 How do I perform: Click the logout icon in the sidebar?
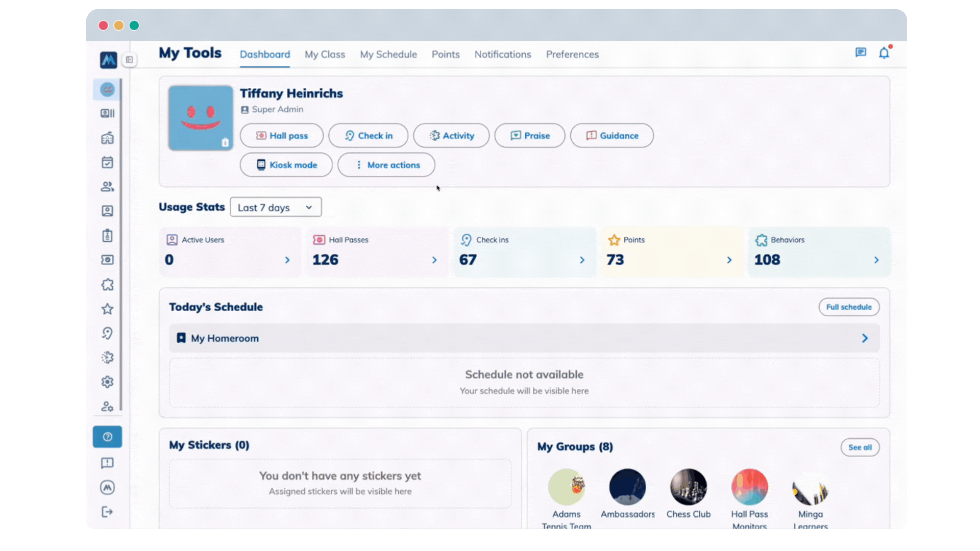point(107,512)
